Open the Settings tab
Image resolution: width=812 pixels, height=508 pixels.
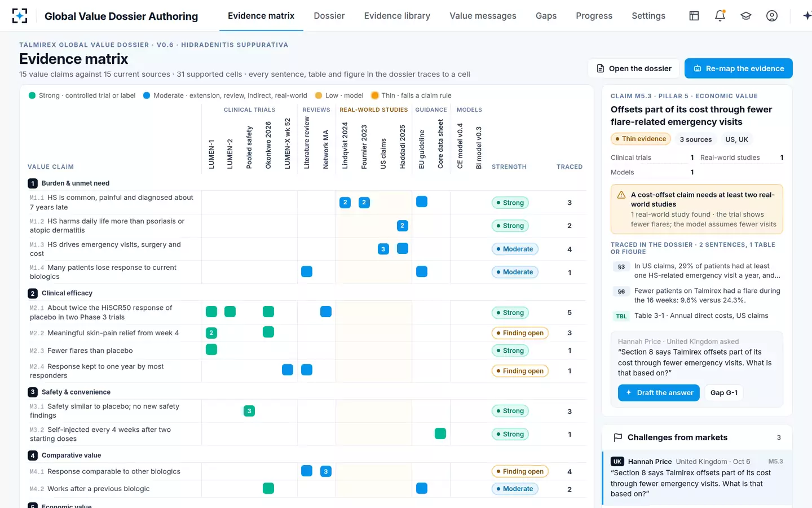coord(648,16)
